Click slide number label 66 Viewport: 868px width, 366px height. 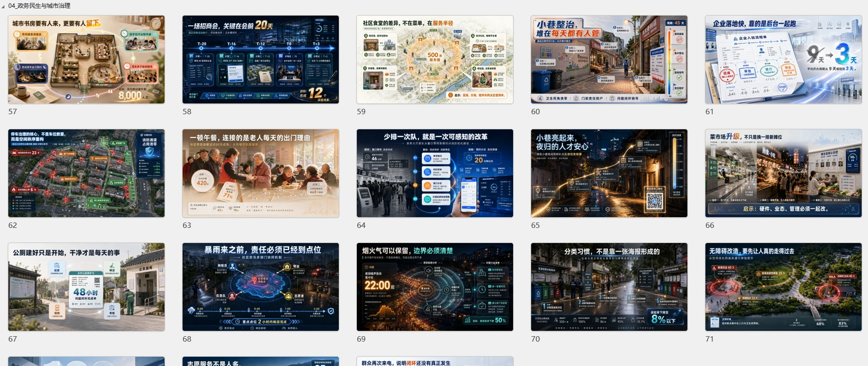[710, 225]
